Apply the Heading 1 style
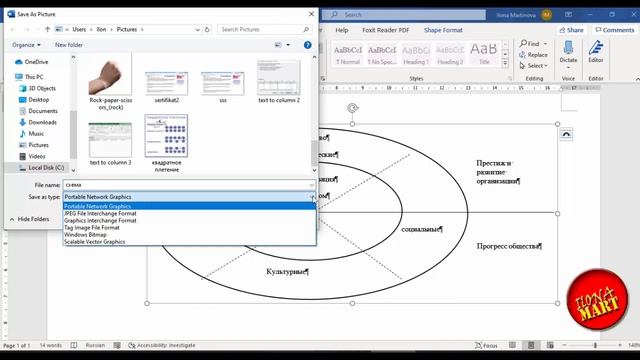Viewport: 640px width, 360px height. pos(416,55)
